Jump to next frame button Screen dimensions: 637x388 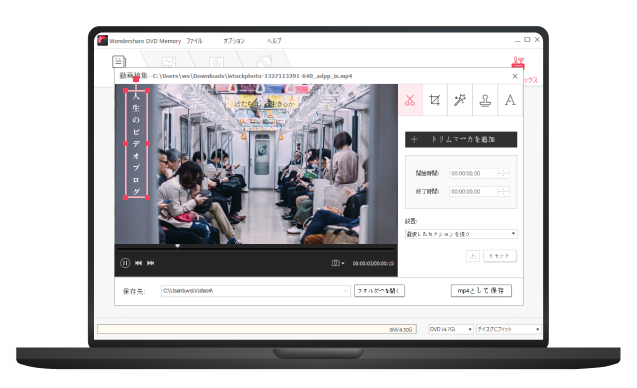click(151, 263)
